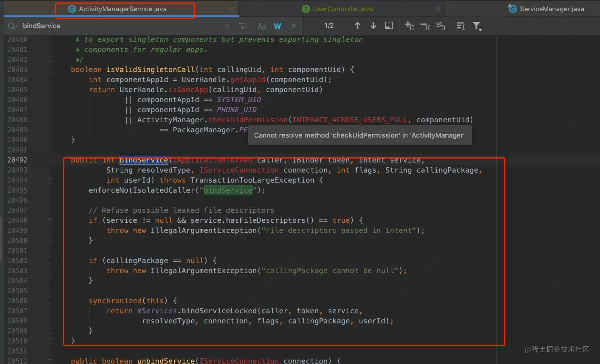Click the highlighted bindService method name
This screenshot has width=600, height=364.
click(144, 160)
